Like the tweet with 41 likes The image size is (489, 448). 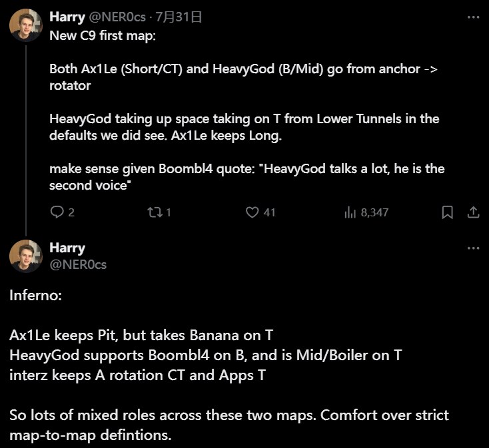tap(252, 212)
